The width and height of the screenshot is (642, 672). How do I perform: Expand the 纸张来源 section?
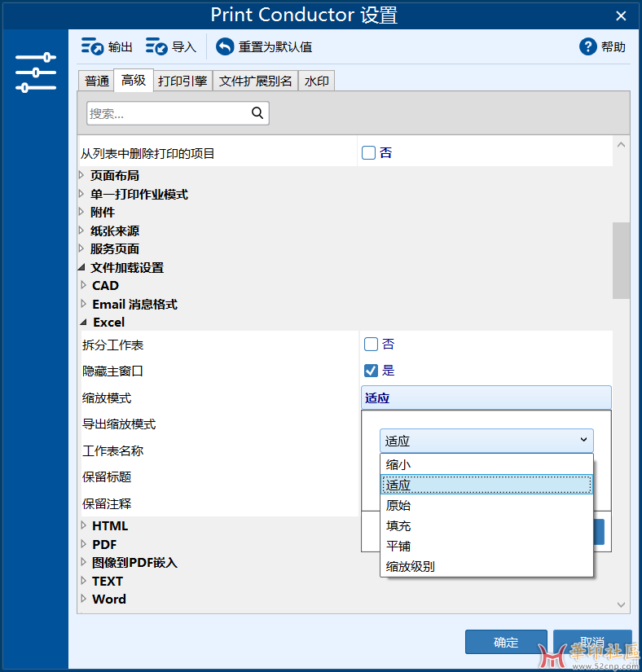81,231
